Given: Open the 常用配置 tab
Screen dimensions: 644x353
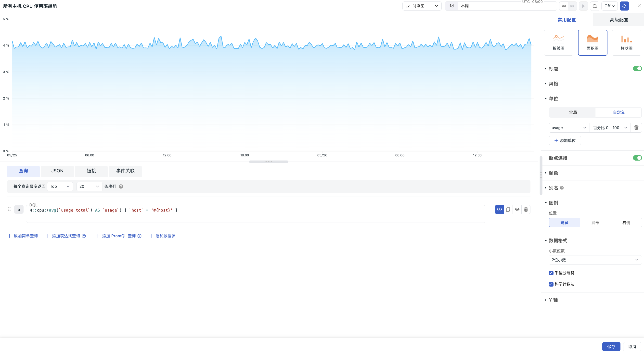Looking at the screenshot, I should click(x=567, y=20).
